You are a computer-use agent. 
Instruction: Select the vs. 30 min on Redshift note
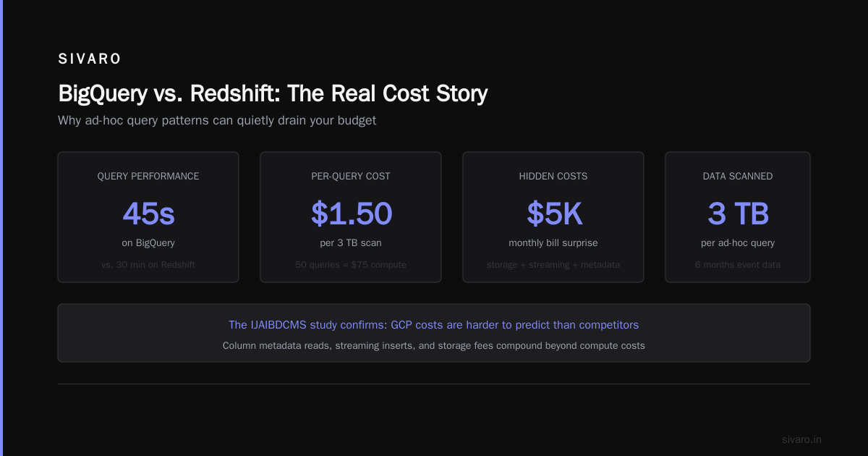148,265
